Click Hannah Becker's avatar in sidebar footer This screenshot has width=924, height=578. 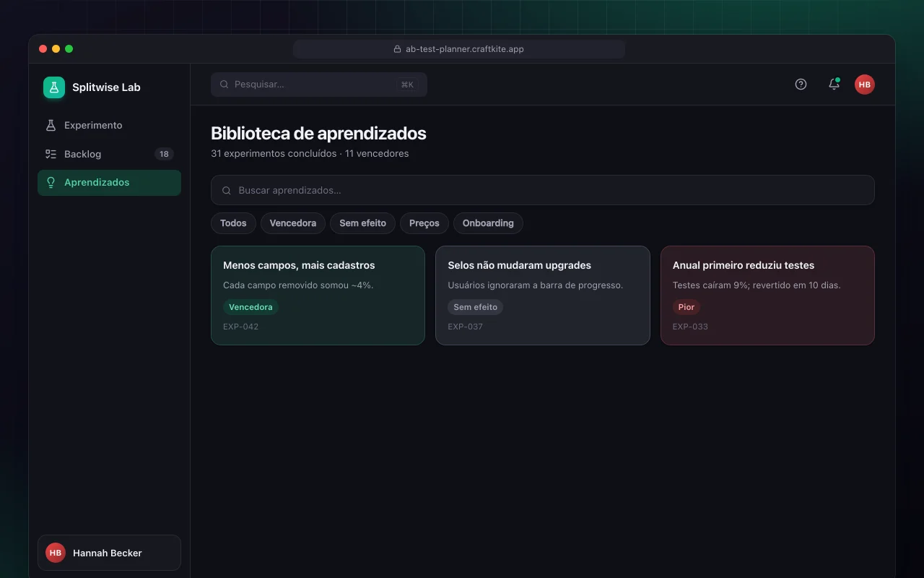click(x=56, y=553)
